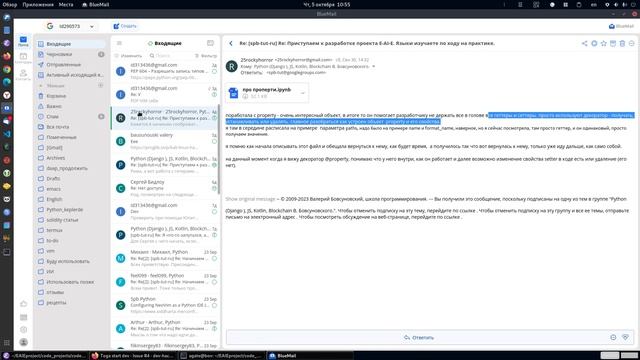This screenshot has width=640, height=360.
Task: Open the Contacts section icon
Action: (23, 74)
